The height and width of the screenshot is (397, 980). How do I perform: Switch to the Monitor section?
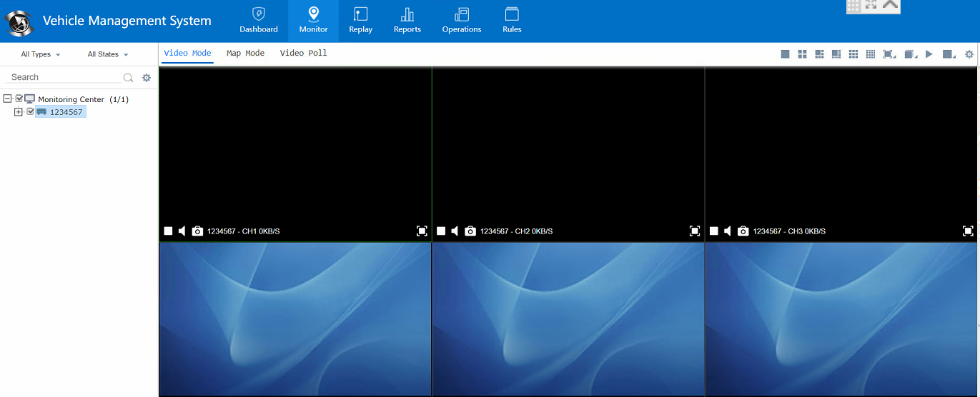click(x=313, y=21)
